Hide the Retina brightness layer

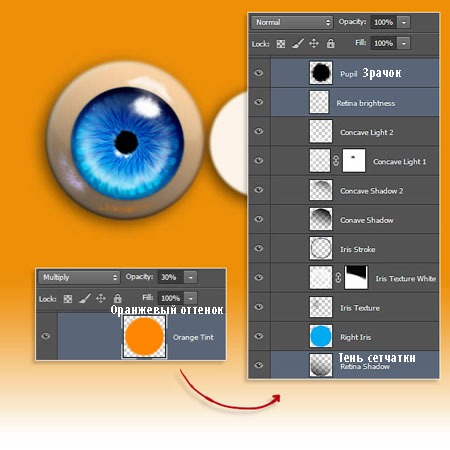pos(259,102)
